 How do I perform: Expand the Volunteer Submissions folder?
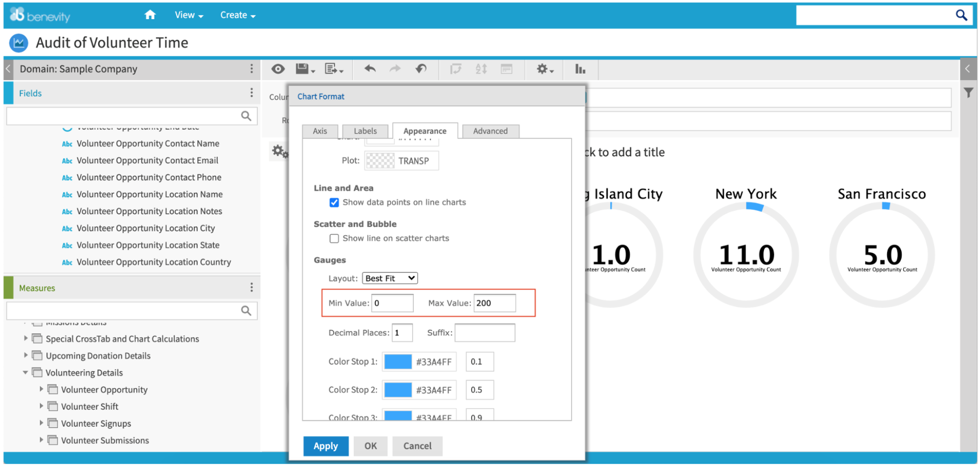[x=41, y=440]
